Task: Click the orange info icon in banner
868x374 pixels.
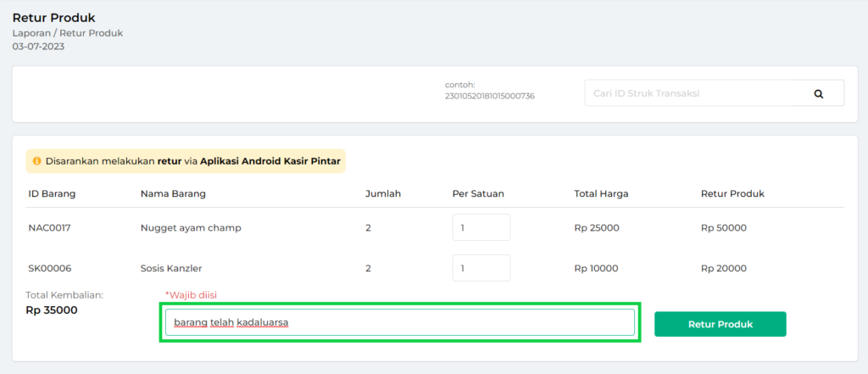Action: coord(37,160)
